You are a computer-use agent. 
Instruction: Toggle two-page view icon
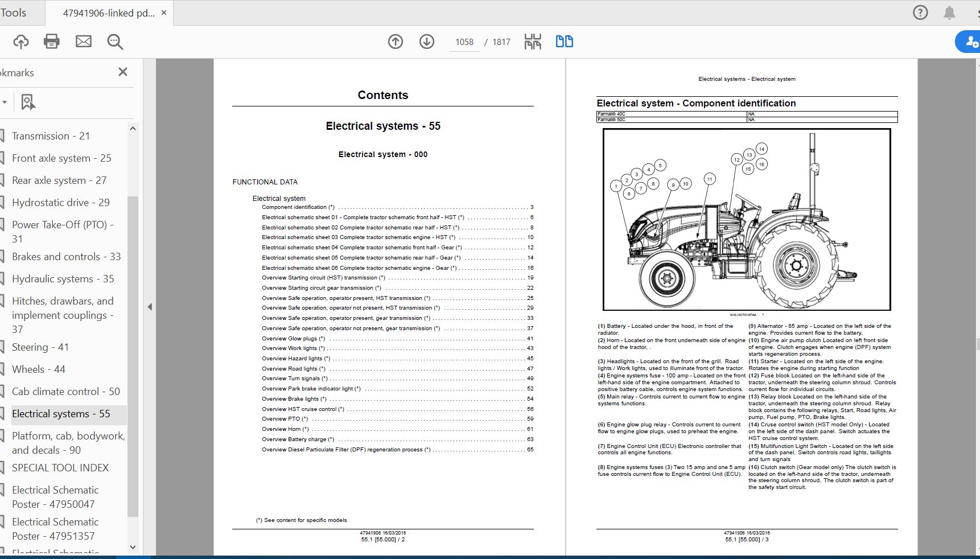565,42
